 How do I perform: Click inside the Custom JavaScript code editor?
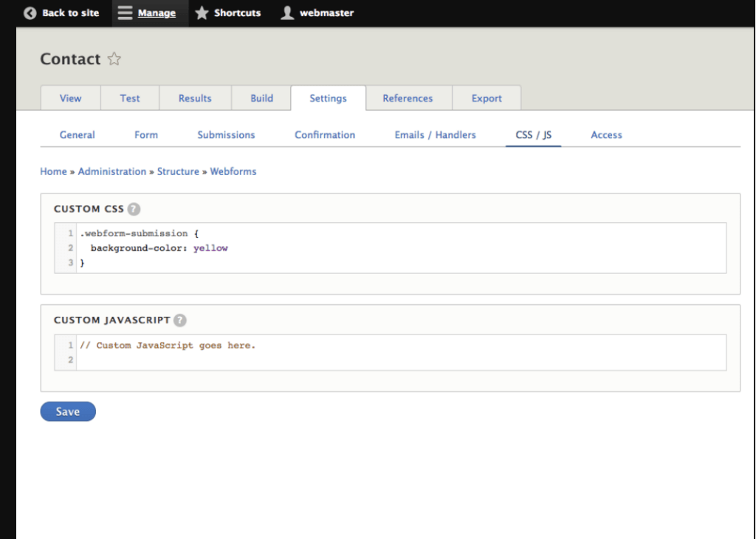pyautogui.click(x=369, y=352)
